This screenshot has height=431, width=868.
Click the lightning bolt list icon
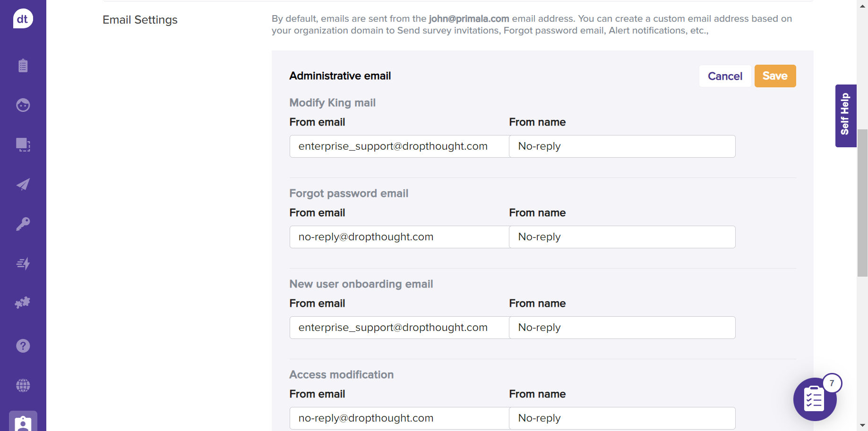coord(23,263)
